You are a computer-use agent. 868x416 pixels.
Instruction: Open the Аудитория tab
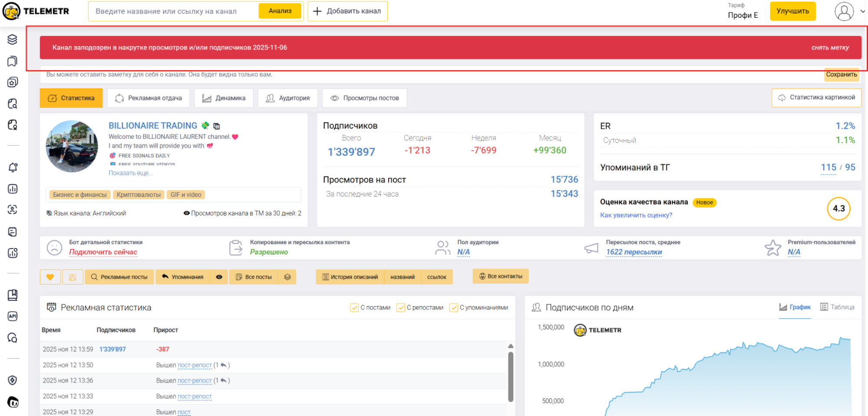(x=288, y=98)
